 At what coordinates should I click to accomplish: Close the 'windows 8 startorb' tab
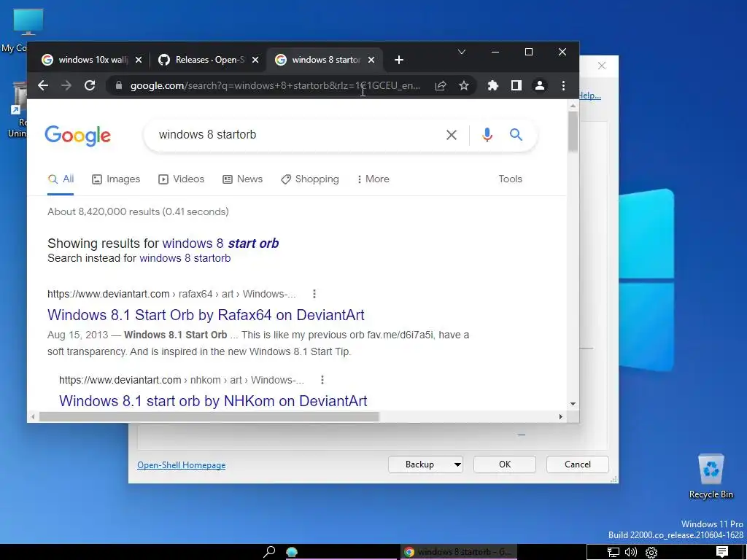coord(371,60)
